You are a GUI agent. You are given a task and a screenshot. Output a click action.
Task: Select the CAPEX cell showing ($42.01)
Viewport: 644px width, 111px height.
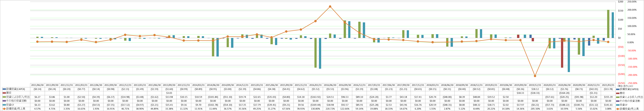click(x=593, y=89)
